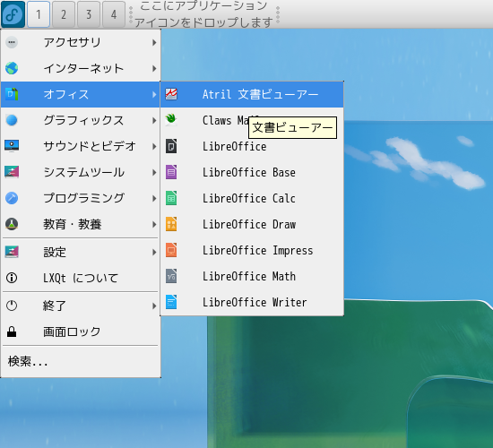Launch Atril 文書ビューアー
Viewport: 493px width, 448px height.
tap(252, 94)
